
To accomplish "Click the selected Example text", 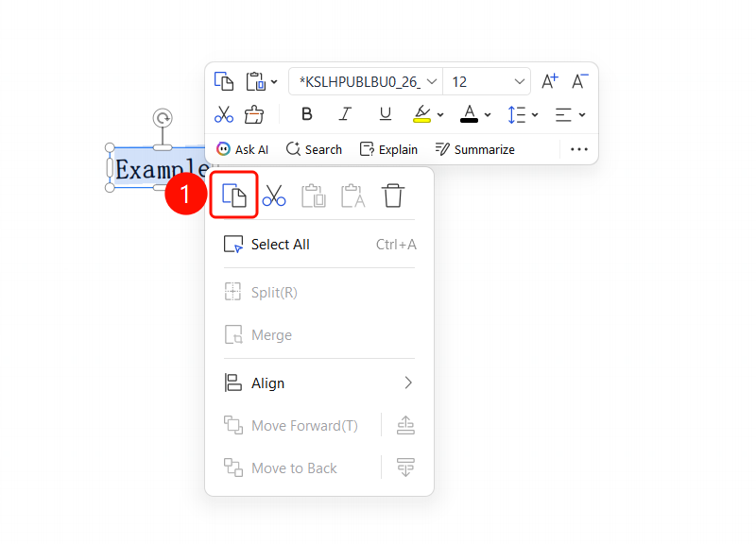I will click(x=163, y=169).
